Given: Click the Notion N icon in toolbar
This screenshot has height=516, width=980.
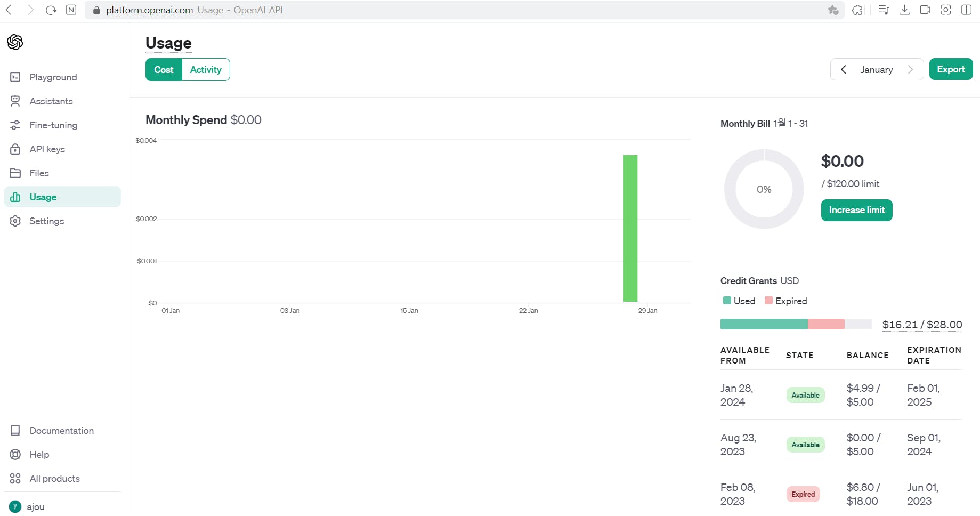Looking at the screenshot, I should 71,10.
